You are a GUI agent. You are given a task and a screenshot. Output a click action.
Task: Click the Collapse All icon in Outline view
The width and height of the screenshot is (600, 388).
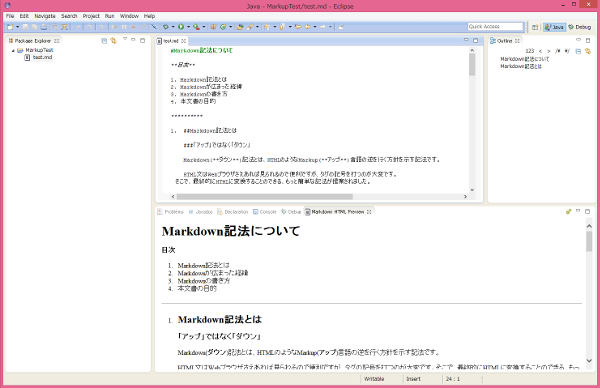[578, 51]
